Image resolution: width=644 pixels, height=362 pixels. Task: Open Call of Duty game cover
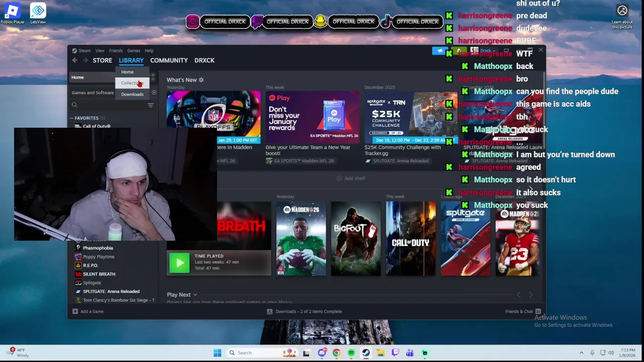411,239
